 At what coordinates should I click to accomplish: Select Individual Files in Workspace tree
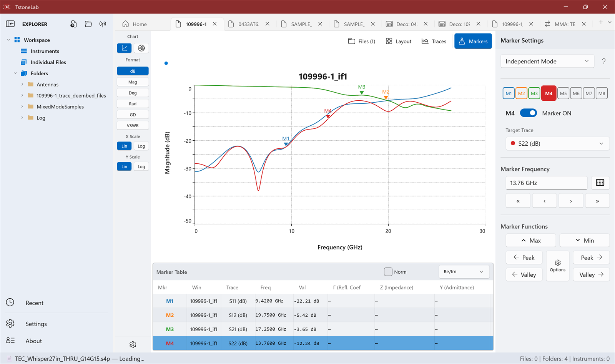click(x=48, y=62)
